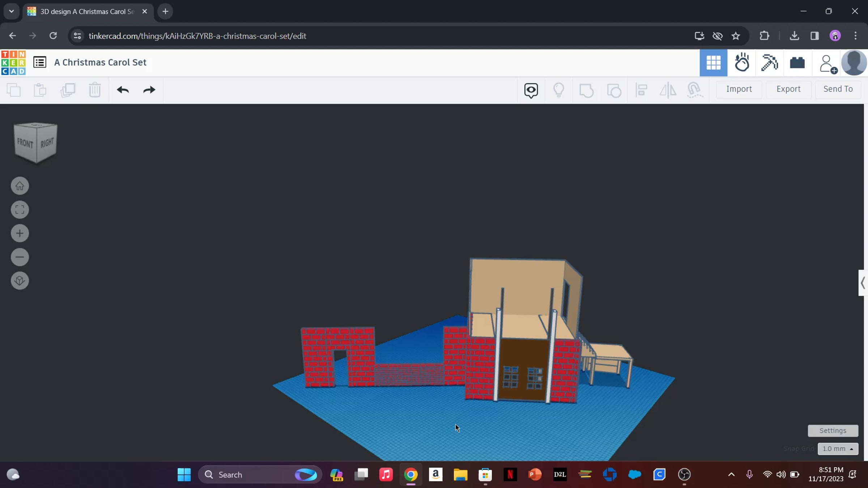Viewport: 868px width, 488px height.
Task: Open the designs list icon
Action: point(40,62)
